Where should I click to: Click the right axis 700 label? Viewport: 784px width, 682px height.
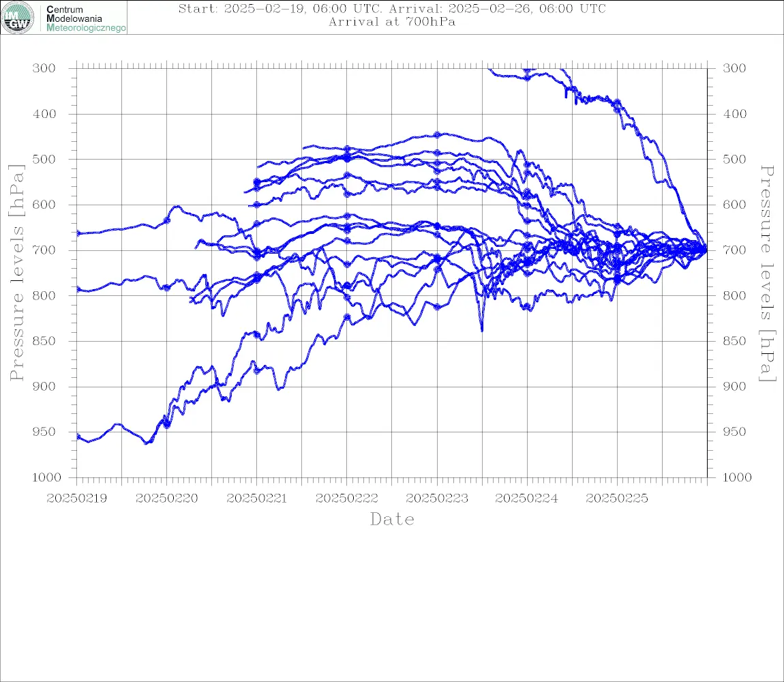click(x=734, y=250)
